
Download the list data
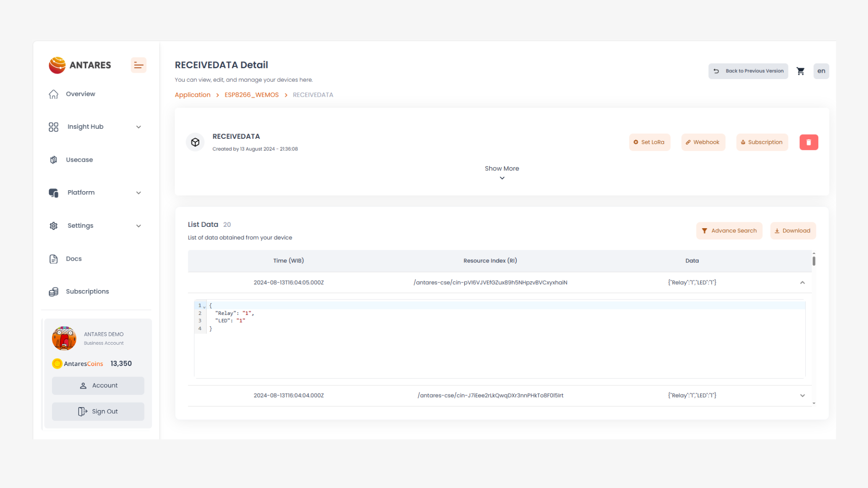tap(793, 231)
